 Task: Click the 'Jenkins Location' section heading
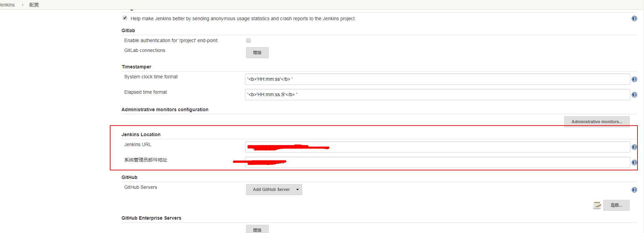(141, 134)
